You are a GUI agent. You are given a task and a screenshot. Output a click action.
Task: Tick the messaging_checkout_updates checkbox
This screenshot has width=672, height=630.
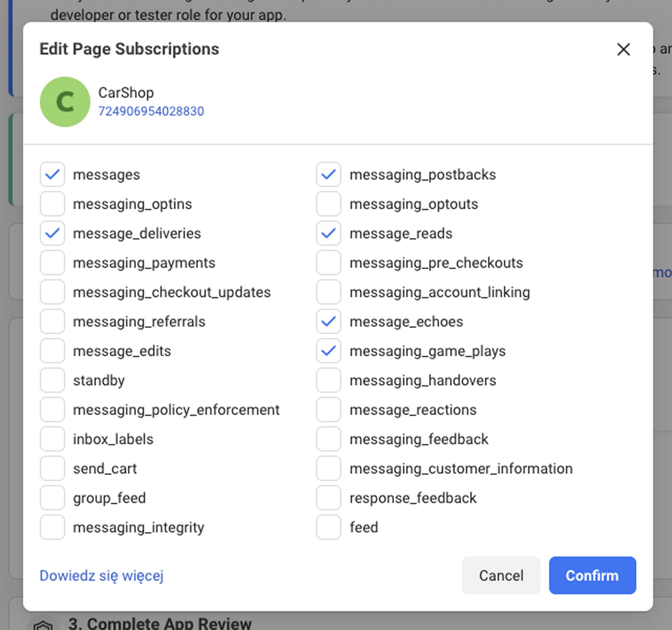[x=52, y=292]
